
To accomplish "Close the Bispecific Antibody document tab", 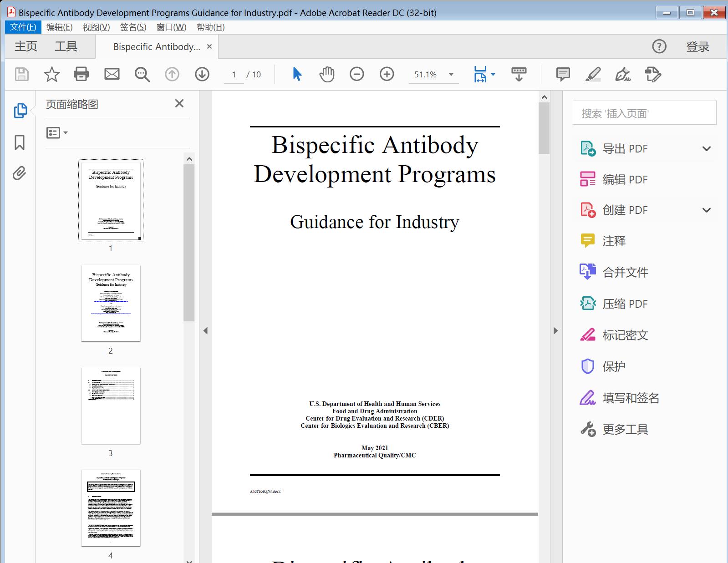I will 209,46.
